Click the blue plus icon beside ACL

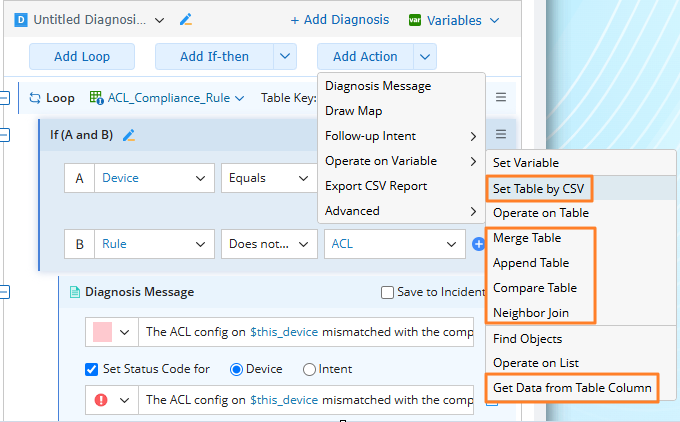pyautogui.click(x=478, y=243)
